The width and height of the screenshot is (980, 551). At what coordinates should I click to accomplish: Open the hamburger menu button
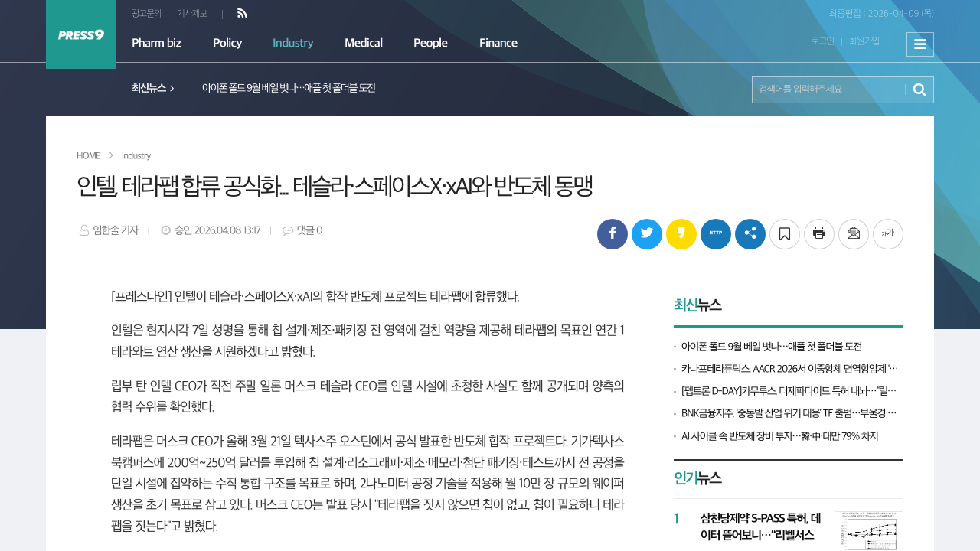[920, 44]
